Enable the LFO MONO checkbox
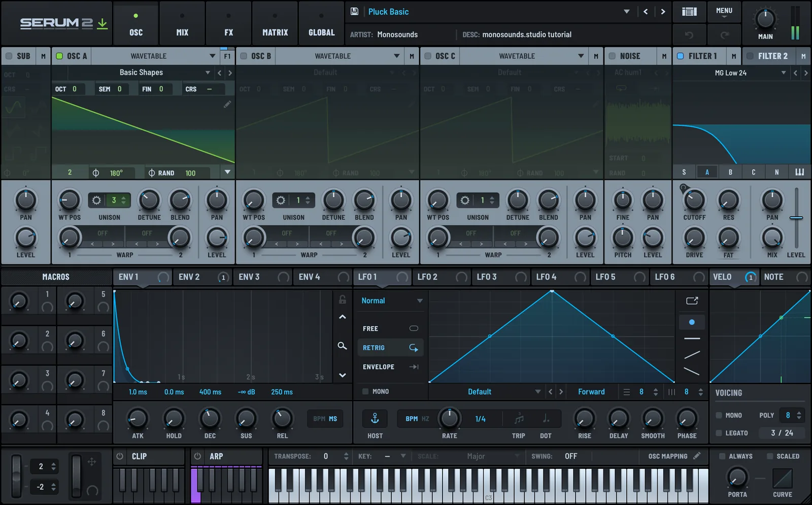 tap(365, 391)
